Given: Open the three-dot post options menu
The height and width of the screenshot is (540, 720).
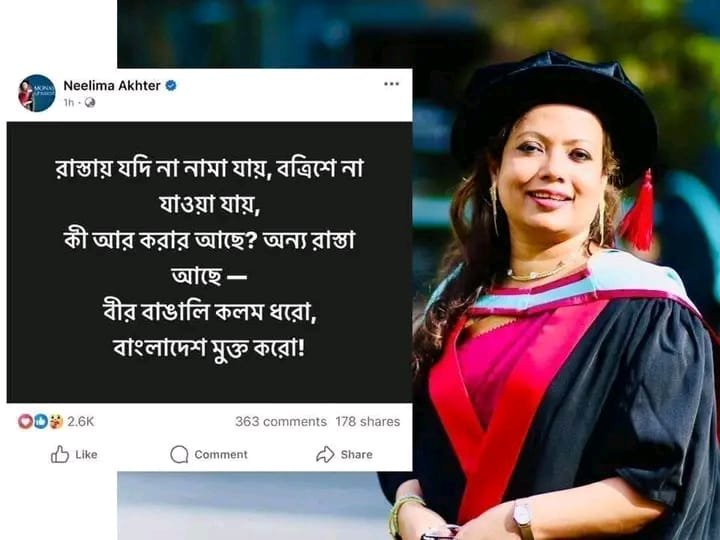Looking at the screenshot, I should tap(391, 84).
